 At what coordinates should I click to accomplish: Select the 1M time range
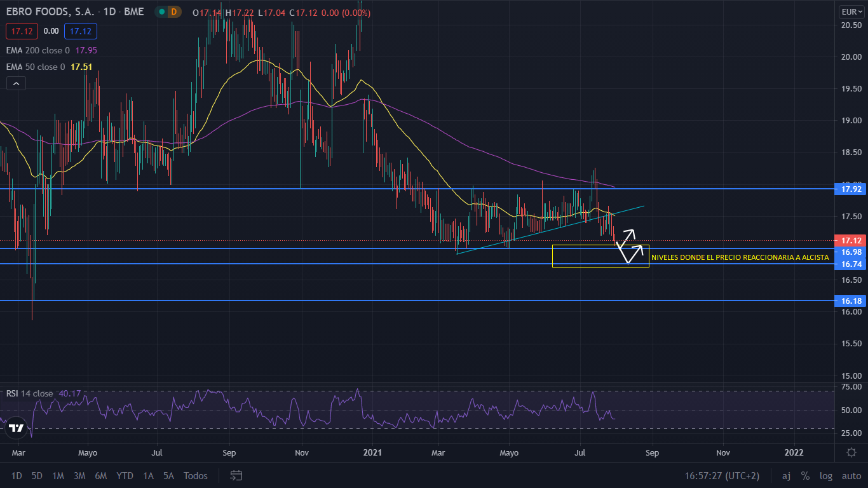tap(58, 475)
